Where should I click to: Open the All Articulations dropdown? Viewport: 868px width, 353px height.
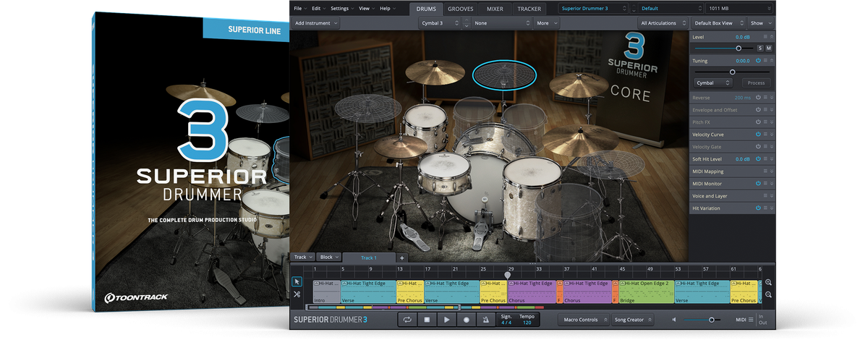(661, 23)
